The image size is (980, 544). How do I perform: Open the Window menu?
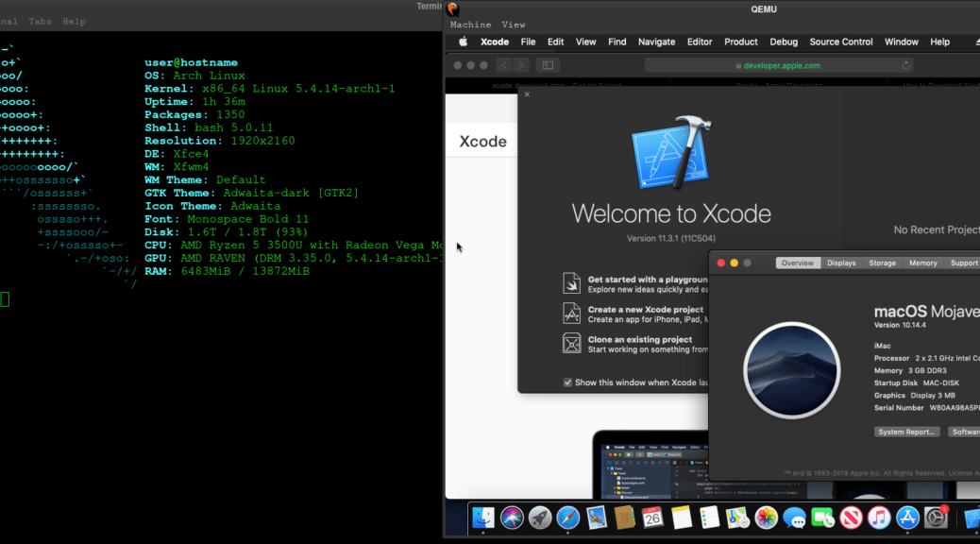click(x=902, y=42)
